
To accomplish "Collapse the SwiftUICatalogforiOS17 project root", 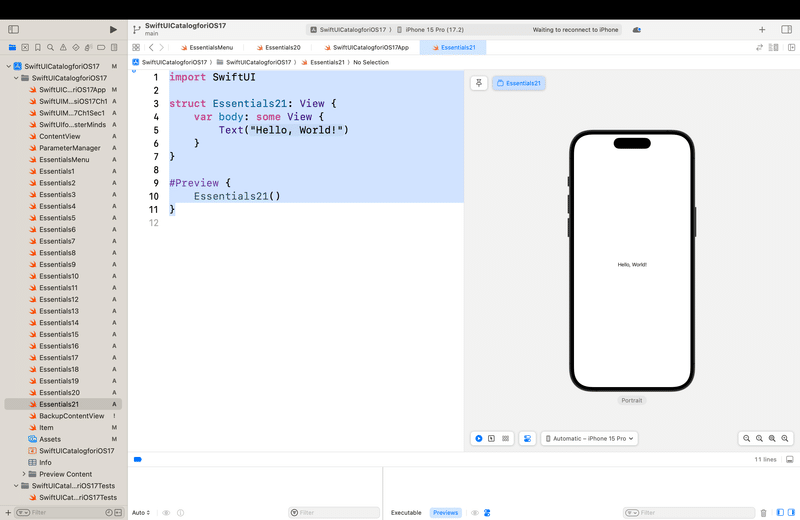I will (x=9, y=66).
